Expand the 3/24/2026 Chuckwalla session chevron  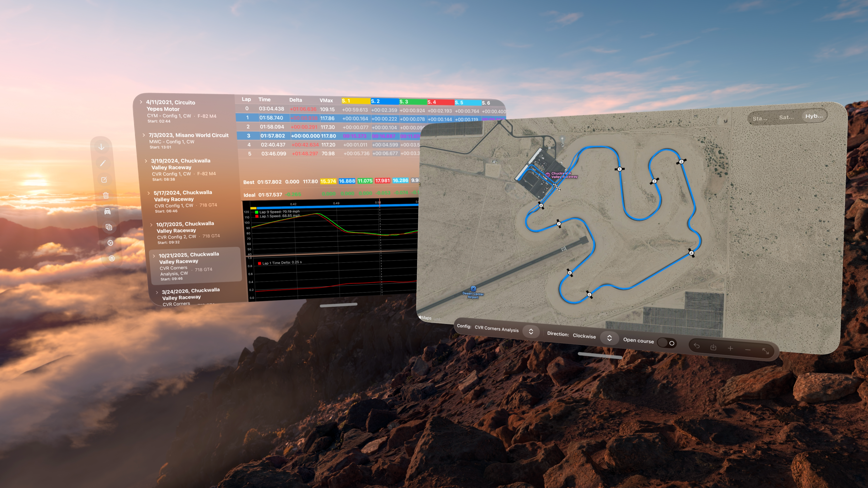click(x=157, y=292)
